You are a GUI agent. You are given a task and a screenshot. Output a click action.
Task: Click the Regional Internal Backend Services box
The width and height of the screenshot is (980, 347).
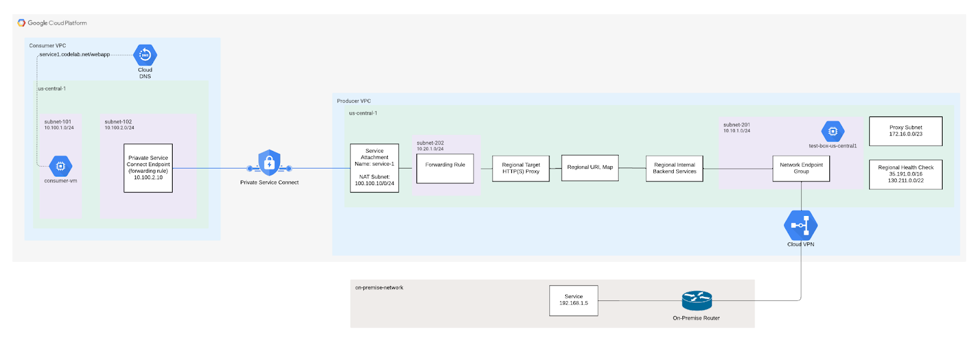[674, 168]
